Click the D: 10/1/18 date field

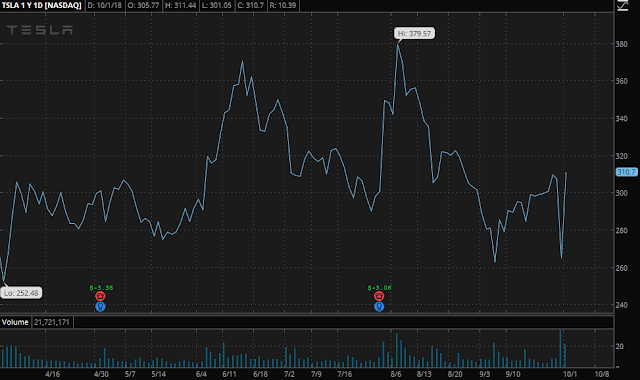105,5
